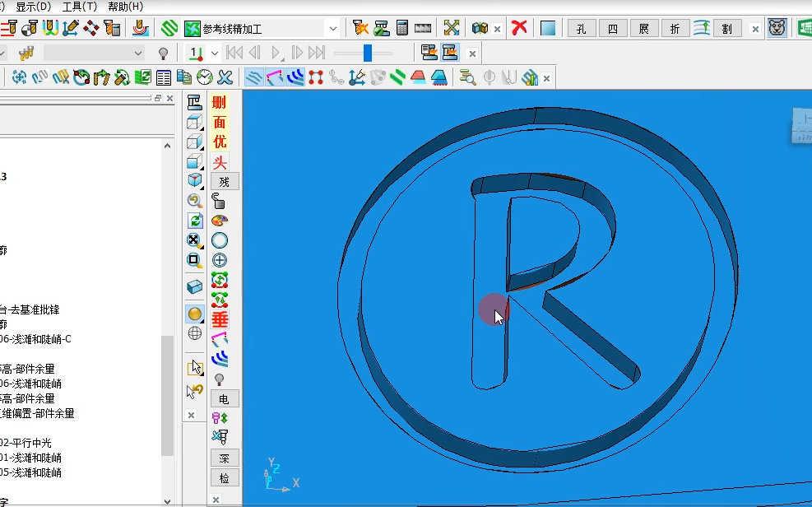
Task: Toggle the magenta dashed links display icon
Action: (x=274, y=77)
